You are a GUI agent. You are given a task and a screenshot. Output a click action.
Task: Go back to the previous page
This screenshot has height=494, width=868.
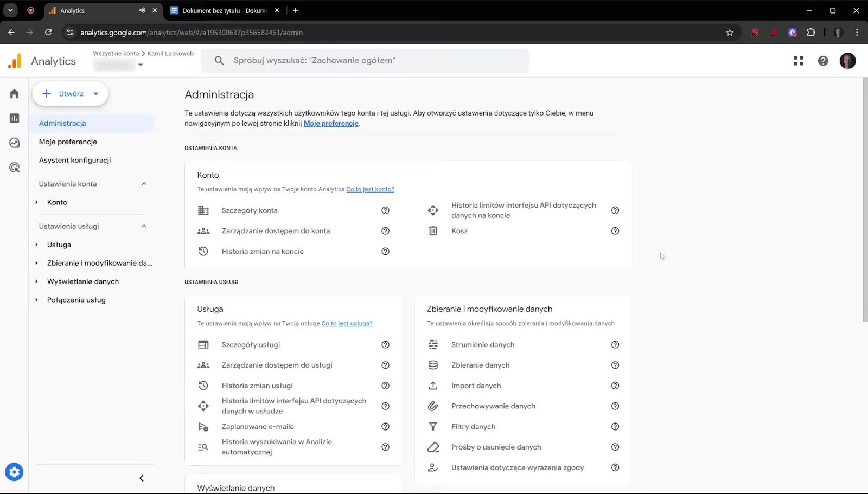point(11,33)
